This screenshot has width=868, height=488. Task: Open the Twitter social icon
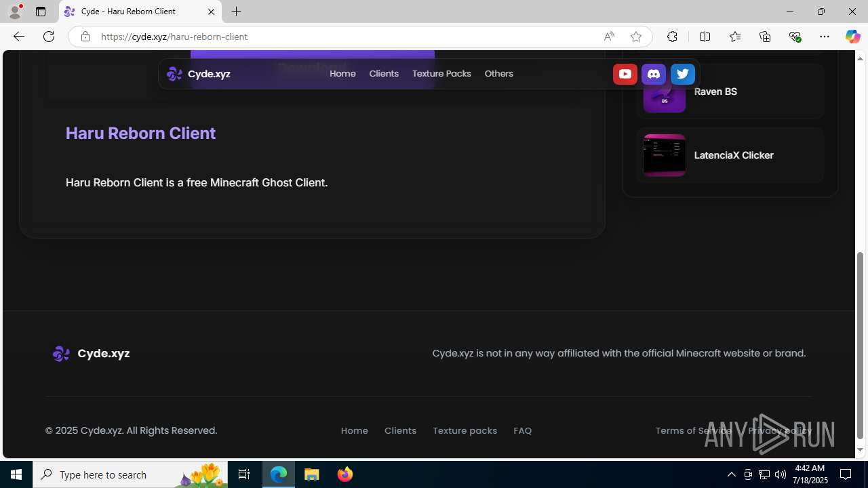point(682,74)
